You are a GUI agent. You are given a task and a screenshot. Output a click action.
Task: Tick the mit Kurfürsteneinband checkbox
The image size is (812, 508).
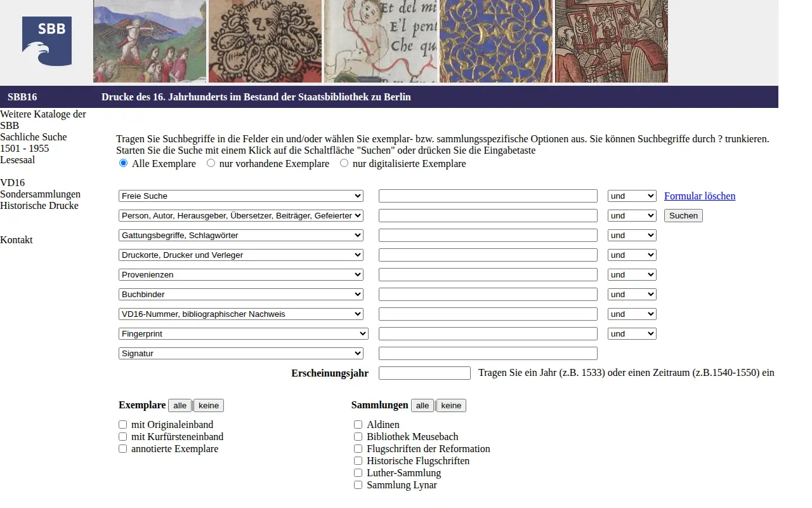pyautogui.click(x=123, y=437)
